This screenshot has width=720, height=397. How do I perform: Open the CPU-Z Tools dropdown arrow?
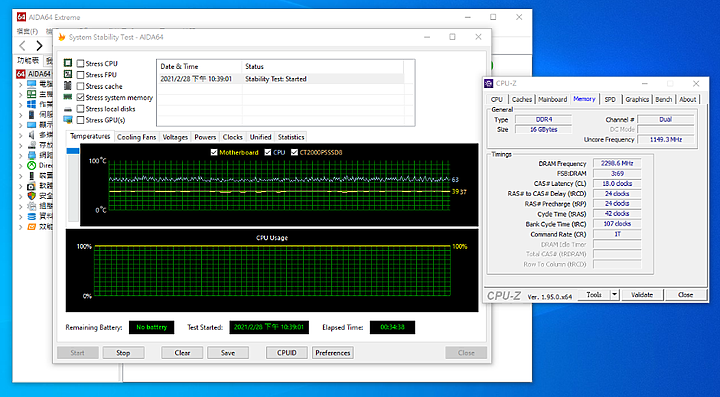click(615, 295)
